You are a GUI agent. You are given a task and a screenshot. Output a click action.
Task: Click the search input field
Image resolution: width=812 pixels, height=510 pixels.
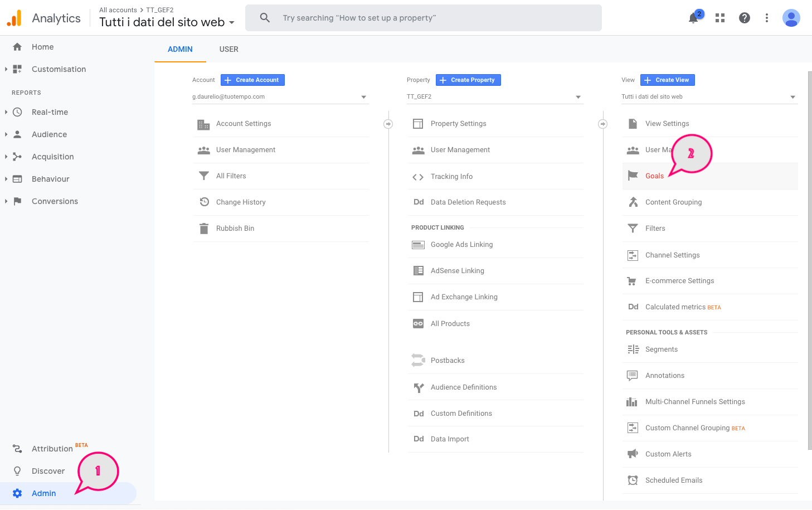[424, 18]
